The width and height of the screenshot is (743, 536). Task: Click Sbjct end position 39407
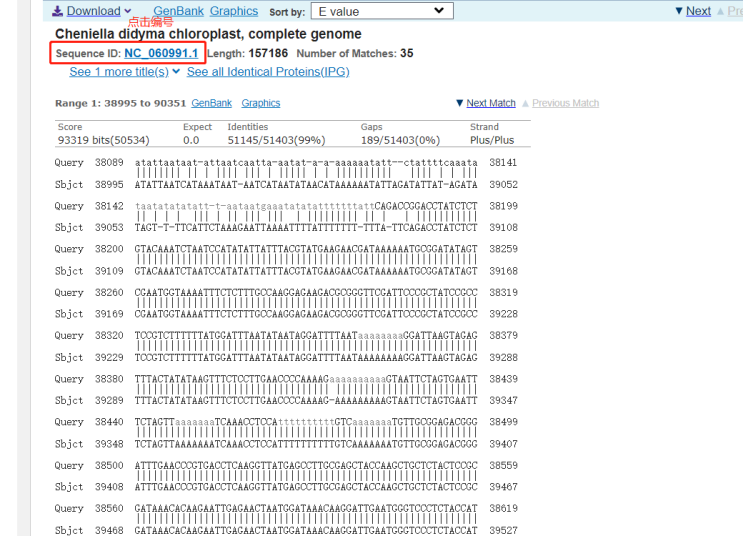click(503, 444)
